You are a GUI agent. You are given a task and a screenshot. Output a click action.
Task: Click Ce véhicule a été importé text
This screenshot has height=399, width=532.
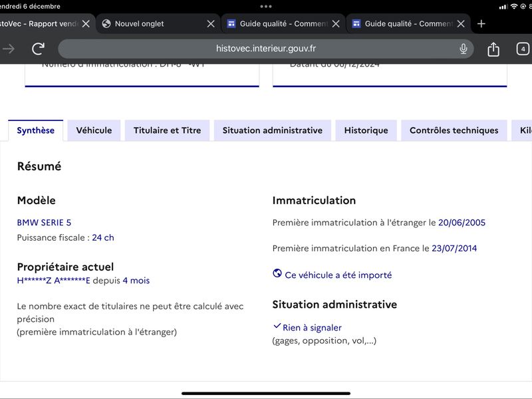[x=338, y=275]
